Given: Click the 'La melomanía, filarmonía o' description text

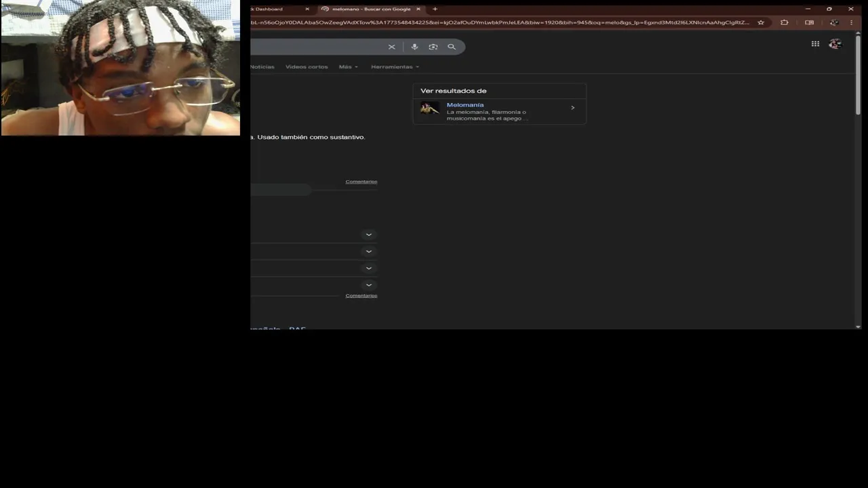Looking at the screenshot, I should click(x=486, y=112).
